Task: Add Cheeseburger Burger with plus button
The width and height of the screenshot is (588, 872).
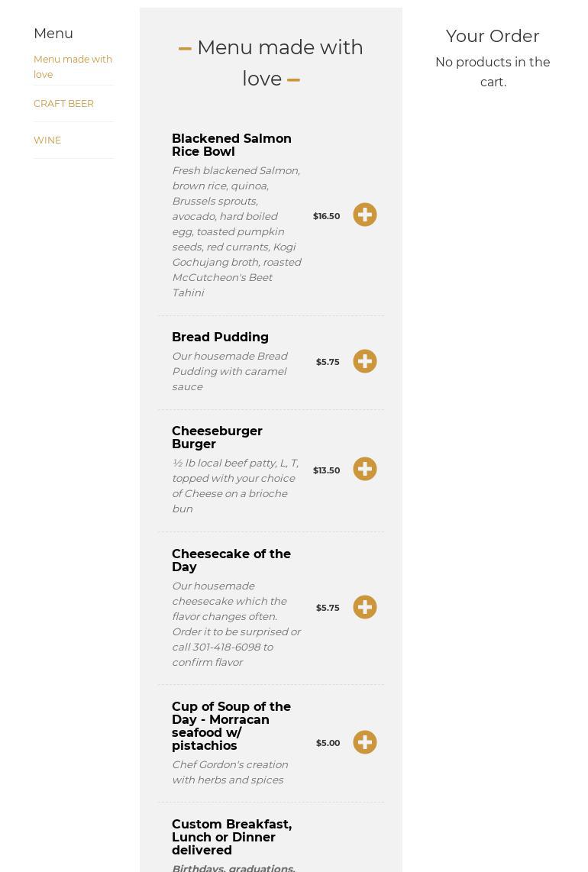Action: (x=364, y=469)
